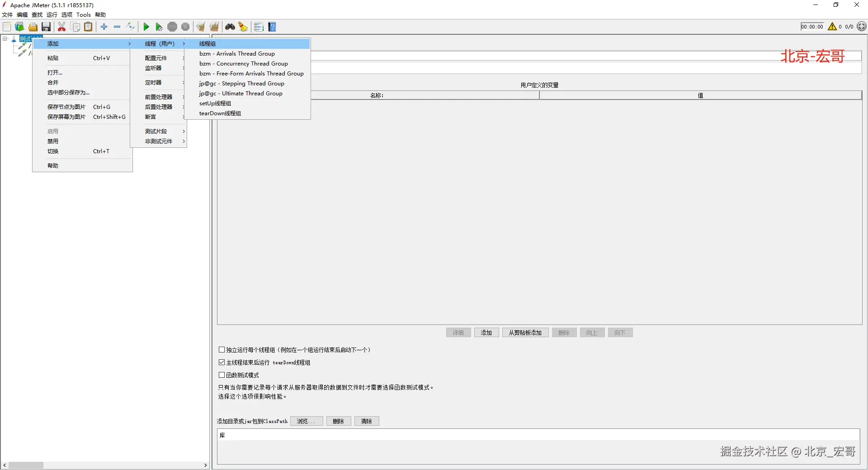Select jp@gc - Ultimate Thread Group

(247, 94)
